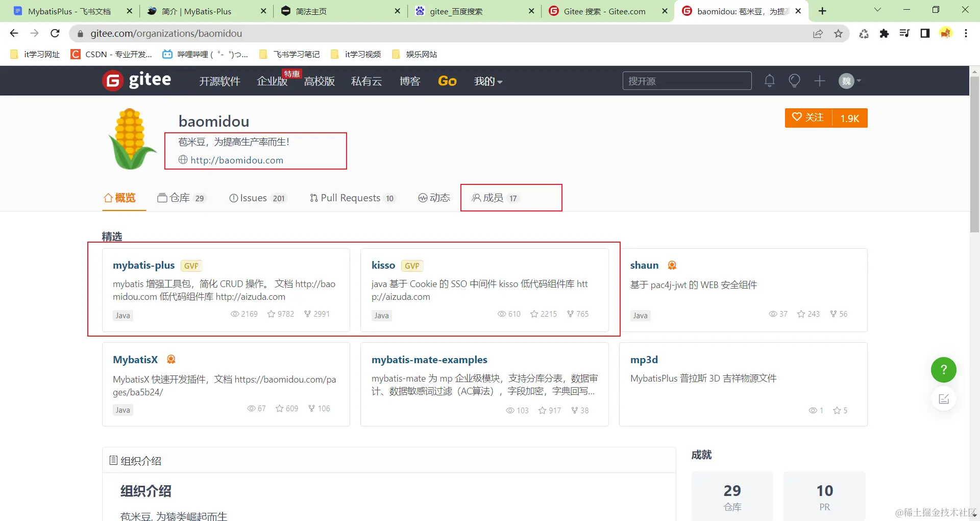The height and width of the screenshot is (521, 980).
Task: Open the mp3d repository
Action: tap(644, 360)
